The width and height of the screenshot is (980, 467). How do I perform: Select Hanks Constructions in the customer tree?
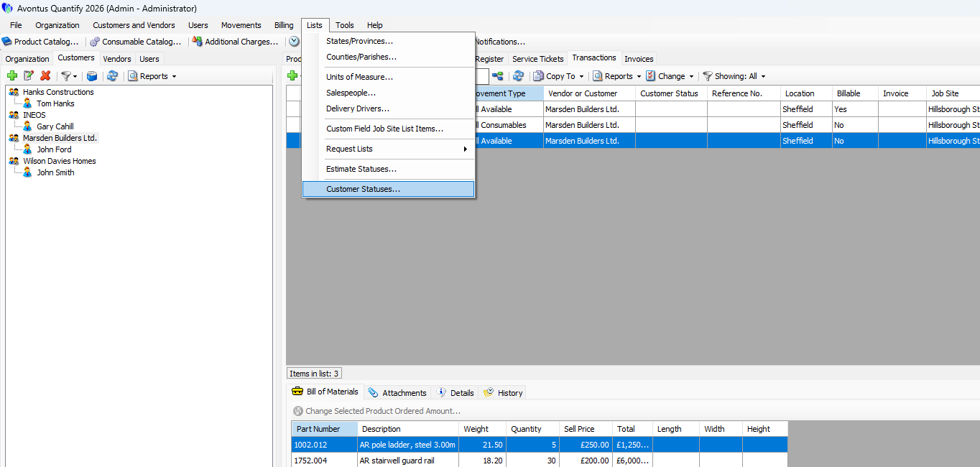click(x=58, y=92)
